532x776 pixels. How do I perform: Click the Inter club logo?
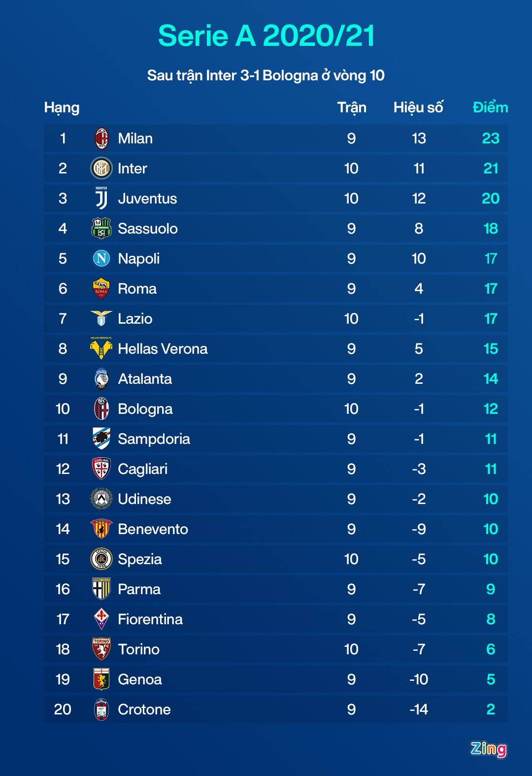[x=101, y=169]
